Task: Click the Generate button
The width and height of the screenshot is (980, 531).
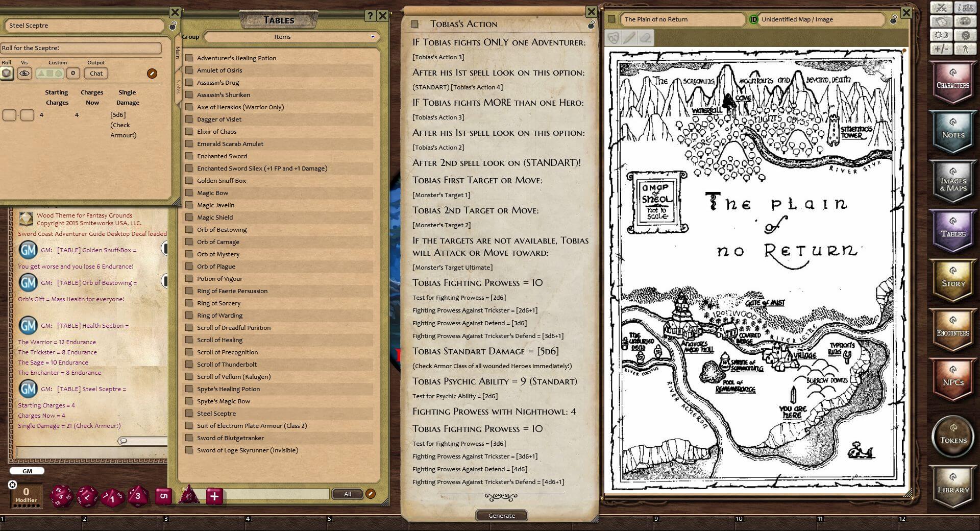Action: pyautogui.click(x=501, y=516)
